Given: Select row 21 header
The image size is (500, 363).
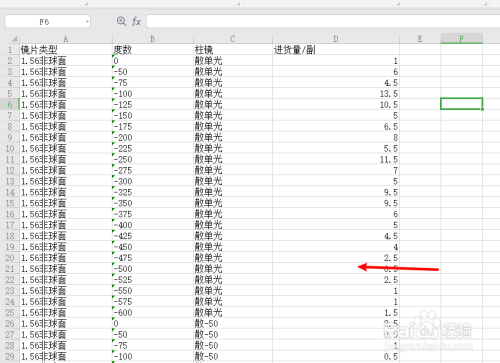Looking at the screenshot, I should point(10,269).
